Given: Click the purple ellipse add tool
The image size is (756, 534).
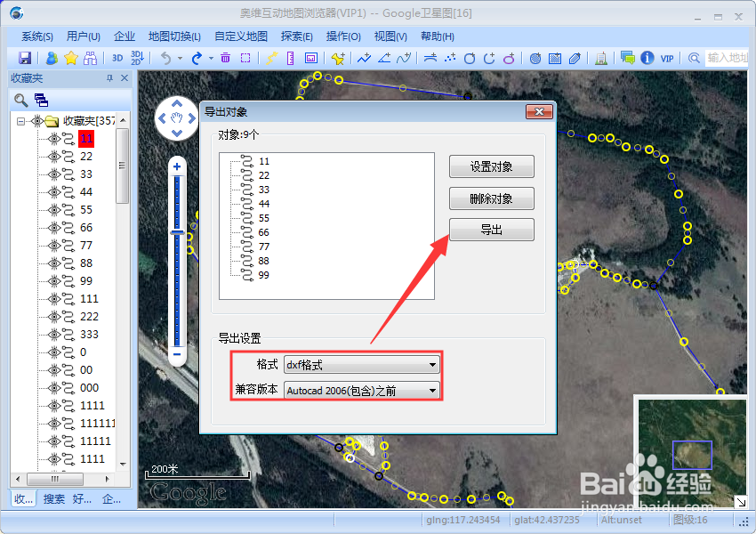Looking at the screenshot, I should click(509, 59).
